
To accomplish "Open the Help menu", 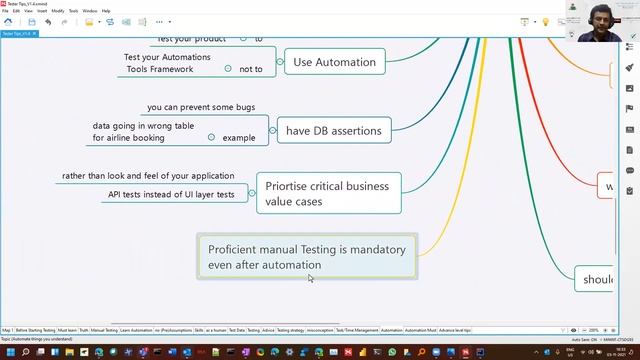I will 106,11.
